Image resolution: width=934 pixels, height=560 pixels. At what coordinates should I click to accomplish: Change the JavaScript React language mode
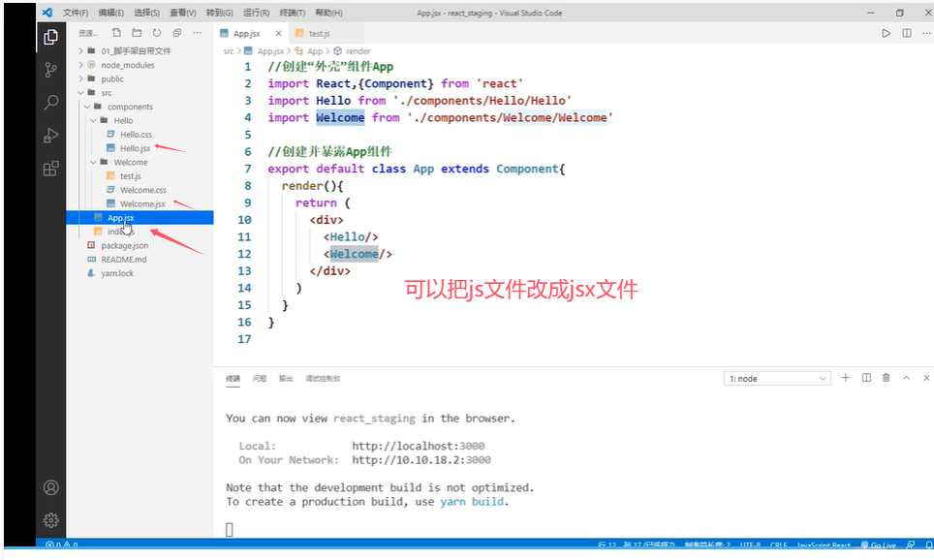point(824,544)
